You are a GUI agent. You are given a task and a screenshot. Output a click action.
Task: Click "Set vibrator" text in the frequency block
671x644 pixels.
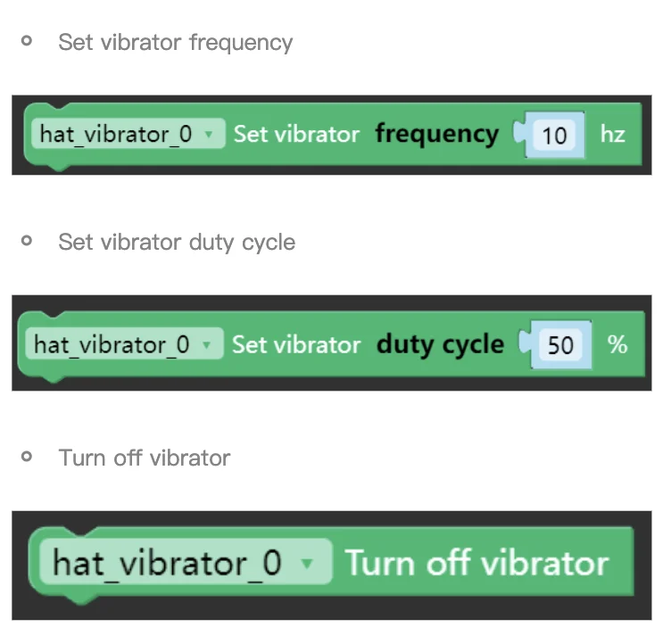[x=296, y=135]
